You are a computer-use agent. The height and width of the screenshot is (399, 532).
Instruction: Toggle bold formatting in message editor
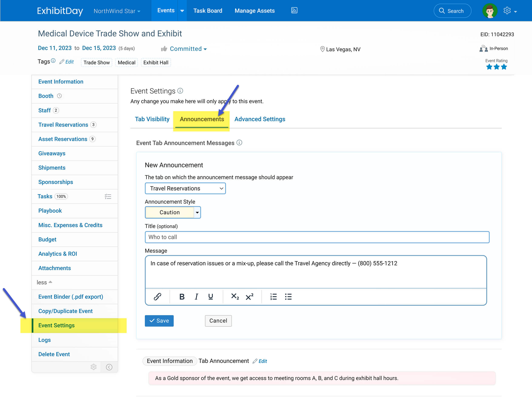pyautogui.click(x=182, y=296)
